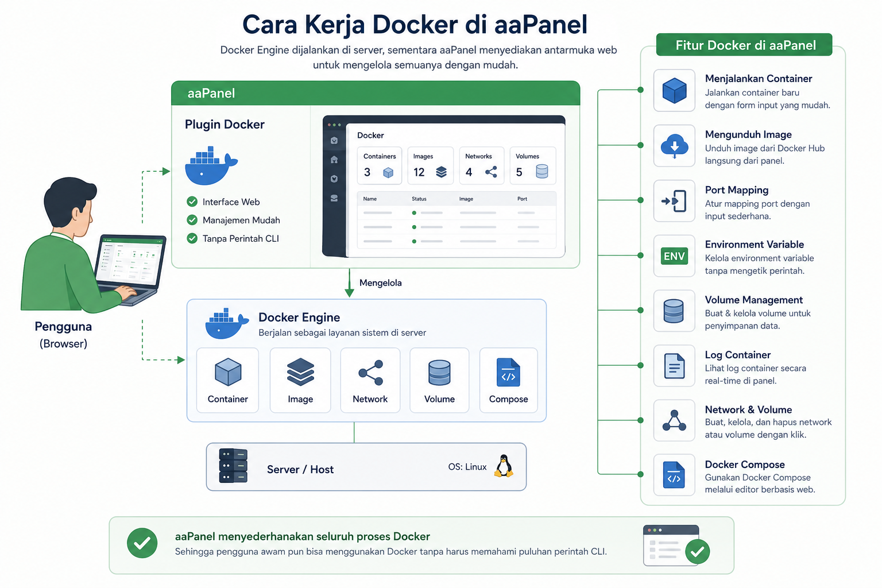Click the Docker Compose feature title
The height and width of the screenshot is (588, 882).
pyautogui.click(x=745, y=465)
